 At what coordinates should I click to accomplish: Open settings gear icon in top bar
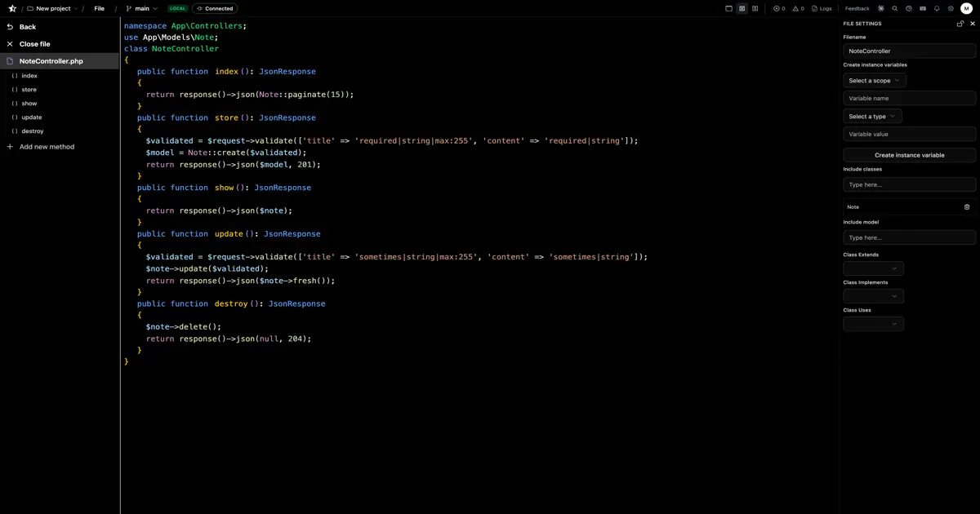tap(951, 8)
